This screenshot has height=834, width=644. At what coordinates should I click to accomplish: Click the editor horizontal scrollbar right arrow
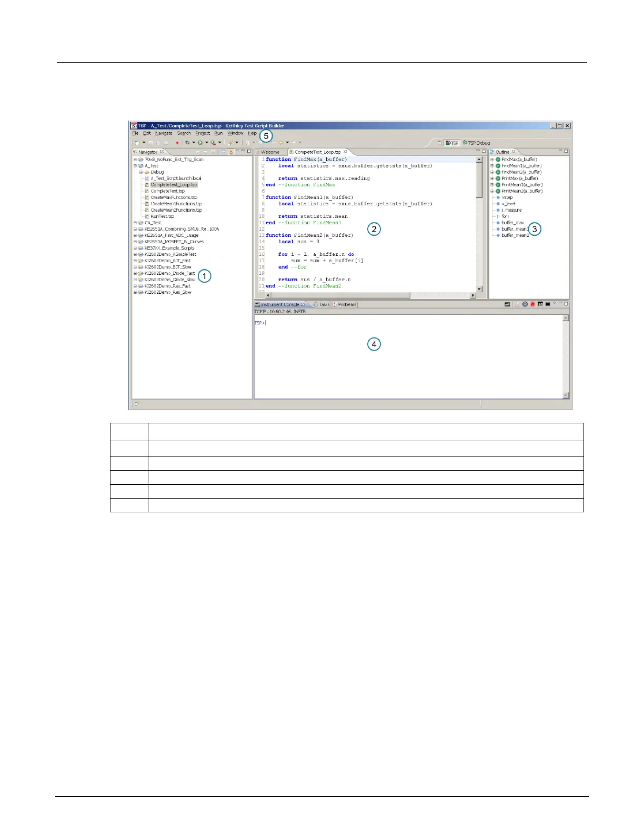coord(472,295)
